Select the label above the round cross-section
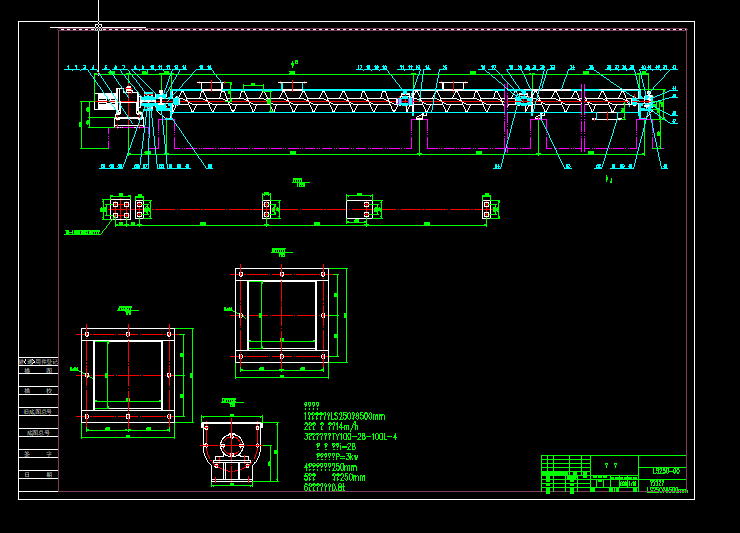 pos(231,399)
